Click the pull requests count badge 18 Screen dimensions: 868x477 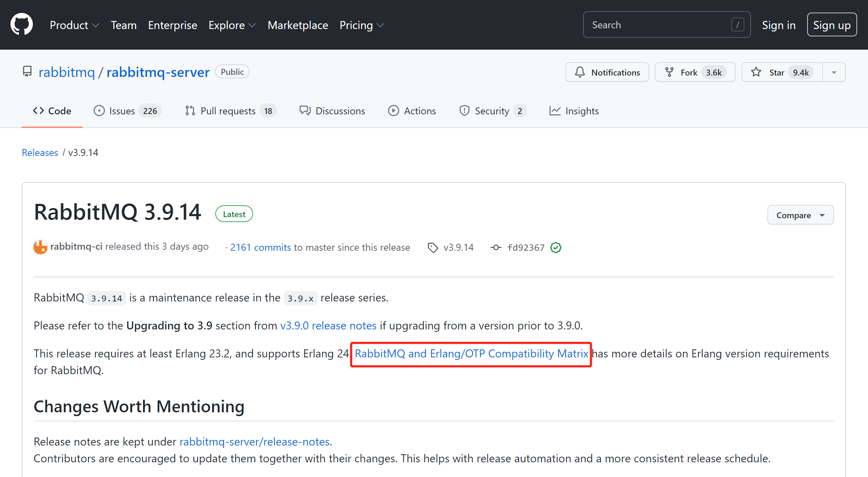268,111
